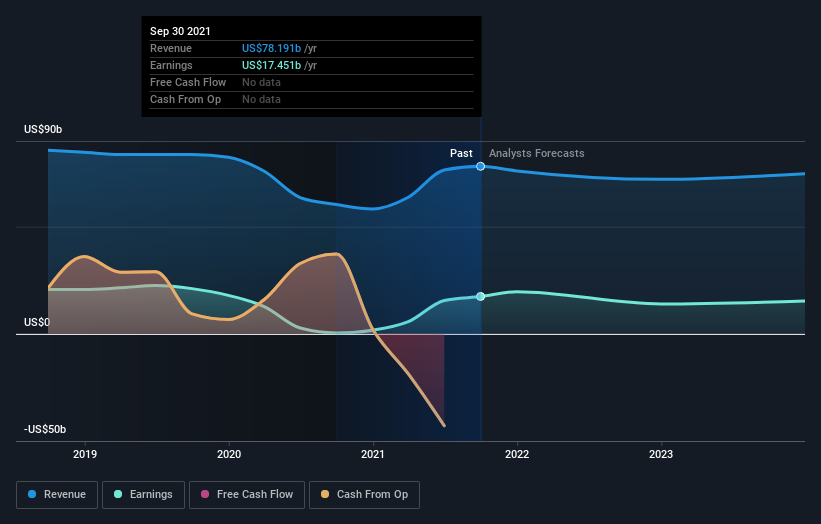Image resolution: width=821 pixels, height=524 pixels.
Task: Click the No data value beside Free Cash Flow
Action: [261, 82]
